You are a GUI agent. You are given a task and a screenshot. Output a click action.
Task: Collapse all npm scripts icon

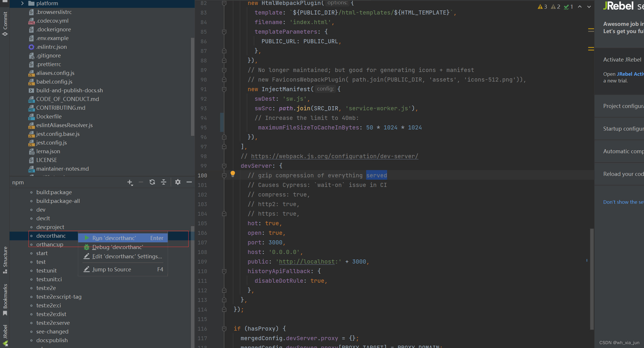point(163,182)
